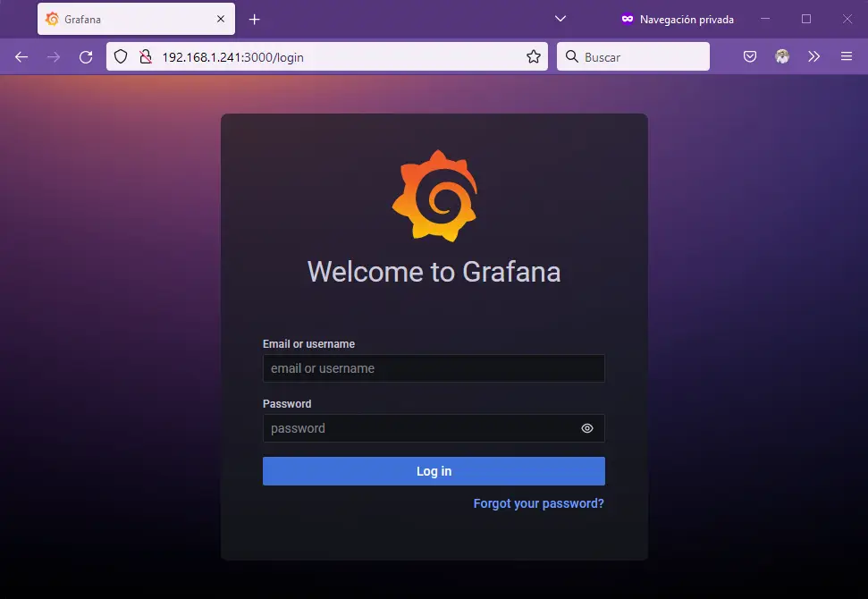Close the Grafana tab

point(221,19)
